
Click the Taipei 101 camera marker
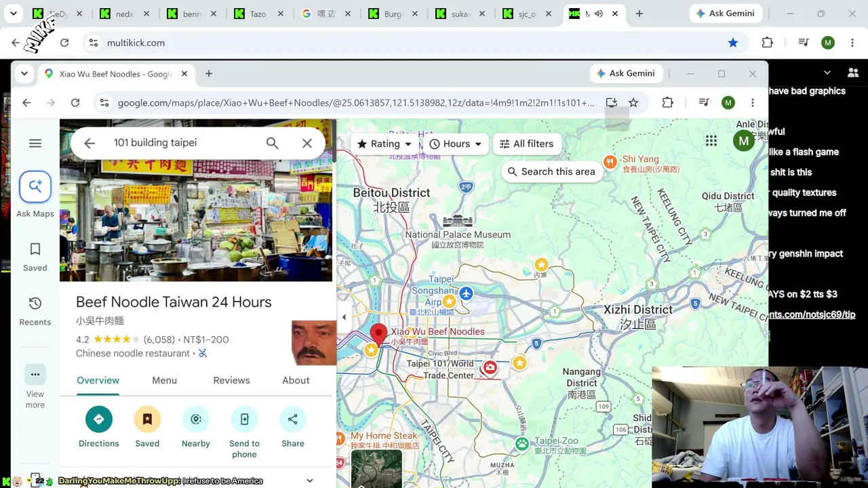click(x=490, y=367)
